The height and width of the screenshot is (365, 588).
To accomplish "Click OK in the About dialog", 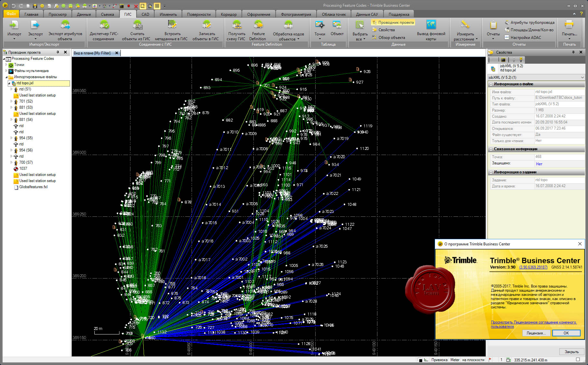I will (x=566, y=333).
